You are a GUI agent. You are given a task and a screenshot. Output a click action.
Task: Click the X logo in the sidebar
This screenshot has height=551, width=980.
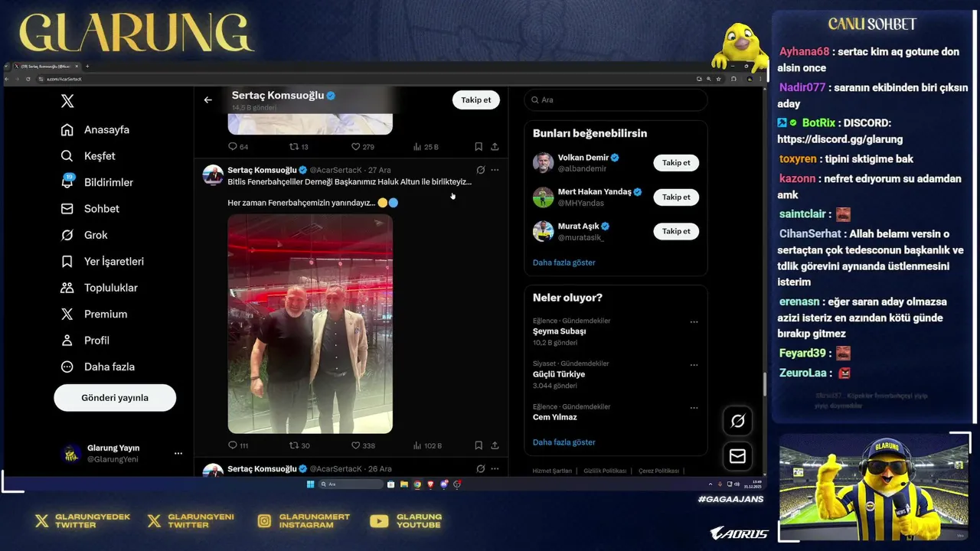click(67, 101)
